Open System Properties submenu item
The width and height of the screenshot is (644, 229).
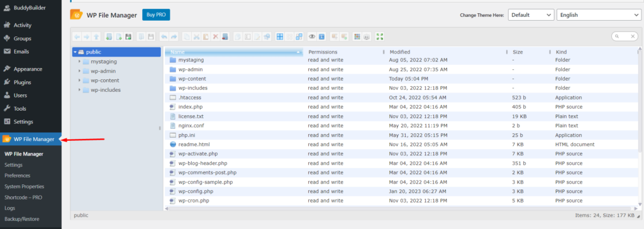pos(25,186)
